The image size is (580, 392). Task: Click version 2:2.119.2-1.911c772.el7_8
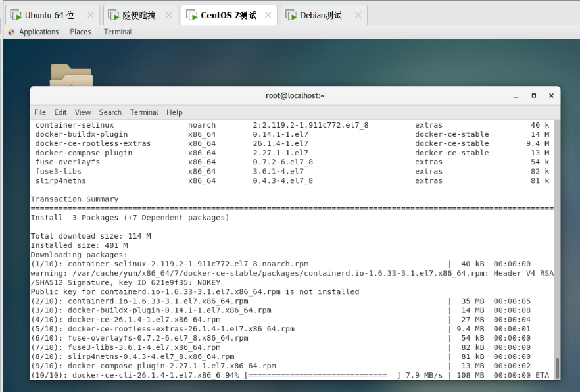[310, 125]
